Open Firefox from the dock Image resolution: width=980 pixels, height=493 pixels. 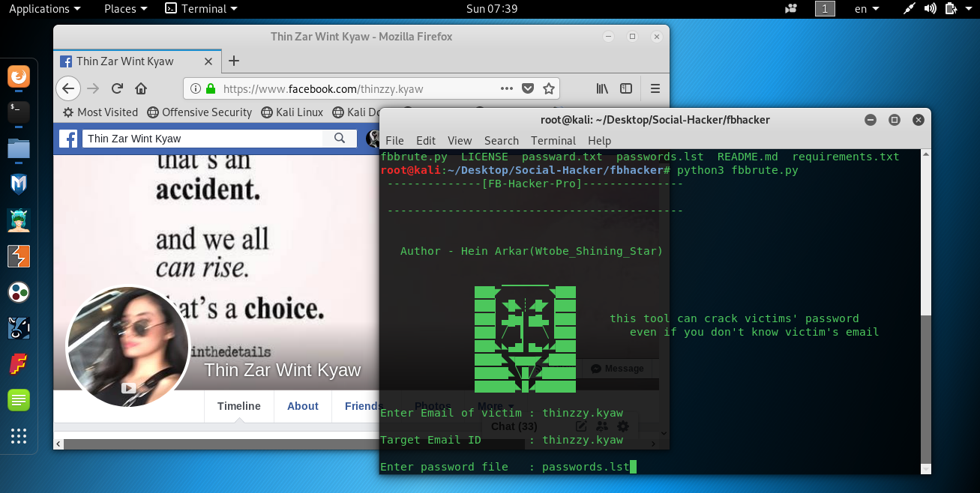click(19, 76)
